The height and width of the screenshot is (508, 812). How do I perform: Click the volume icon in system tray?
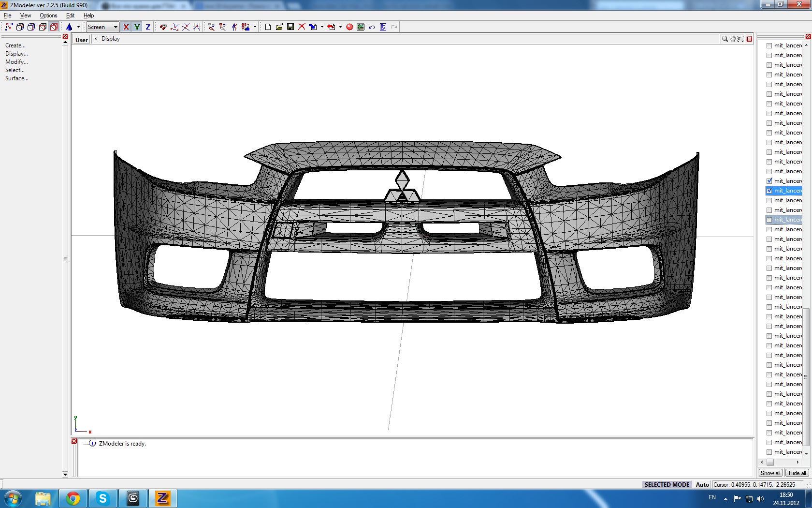click(x=760, y=498)
